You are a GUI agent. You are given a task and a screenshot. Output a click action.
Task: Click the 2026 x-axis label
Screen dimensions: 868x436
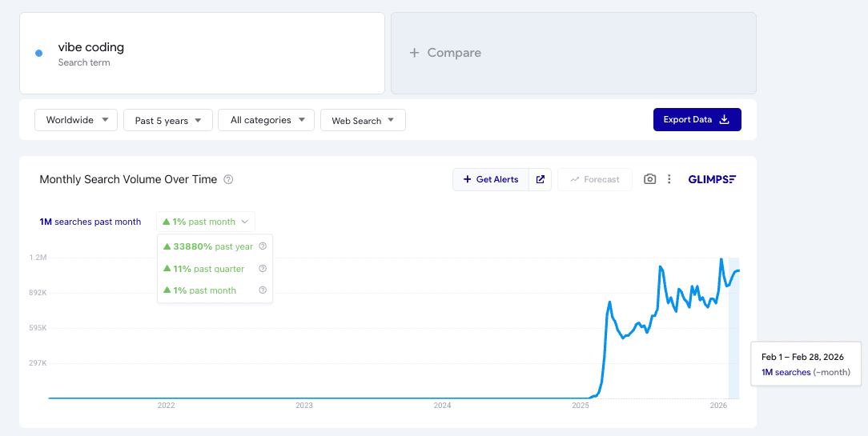[718, 406]
